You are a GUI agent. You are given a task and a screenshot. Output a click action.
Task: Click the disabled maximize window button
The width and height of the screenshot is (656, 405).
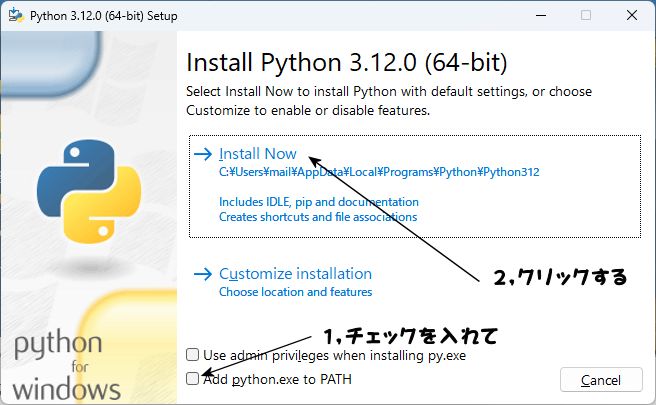pos(586,15)
